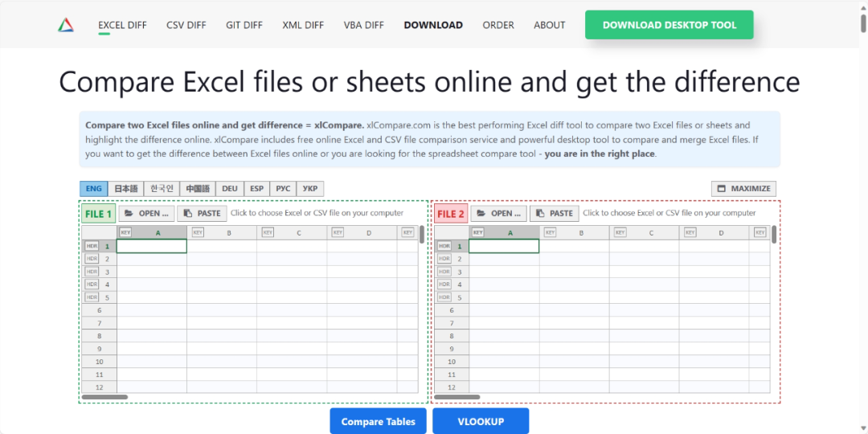Toggle KEY on column D in FILE 2

(690, 232)
